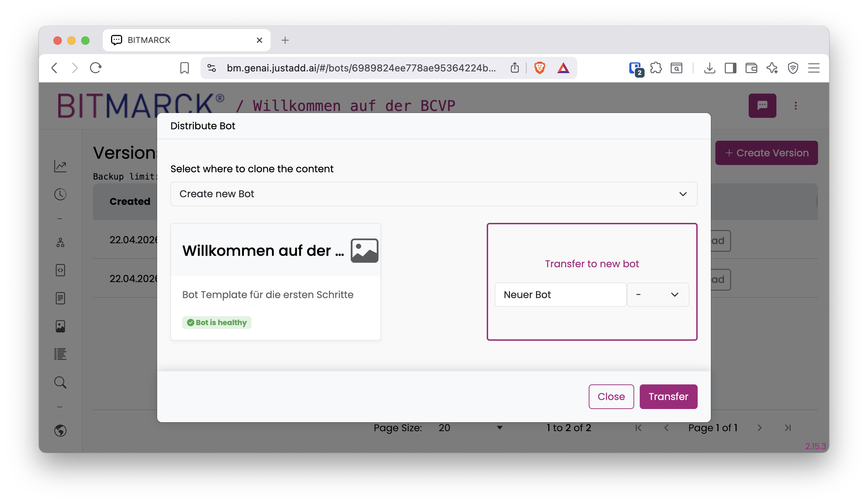Open the chat bubble button in header
Screen dimensions: 868x504
762,106
